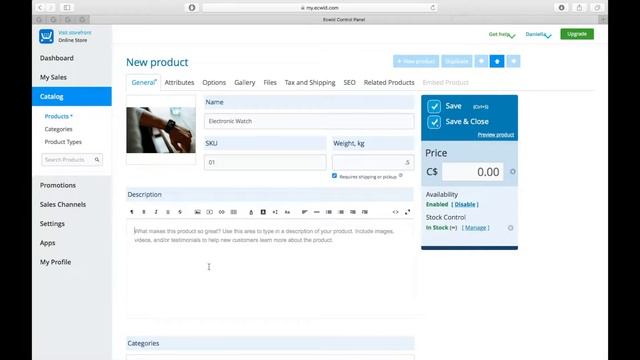
Task: Click the checkmark icon beside Save
Action: (x=434, y=106)
